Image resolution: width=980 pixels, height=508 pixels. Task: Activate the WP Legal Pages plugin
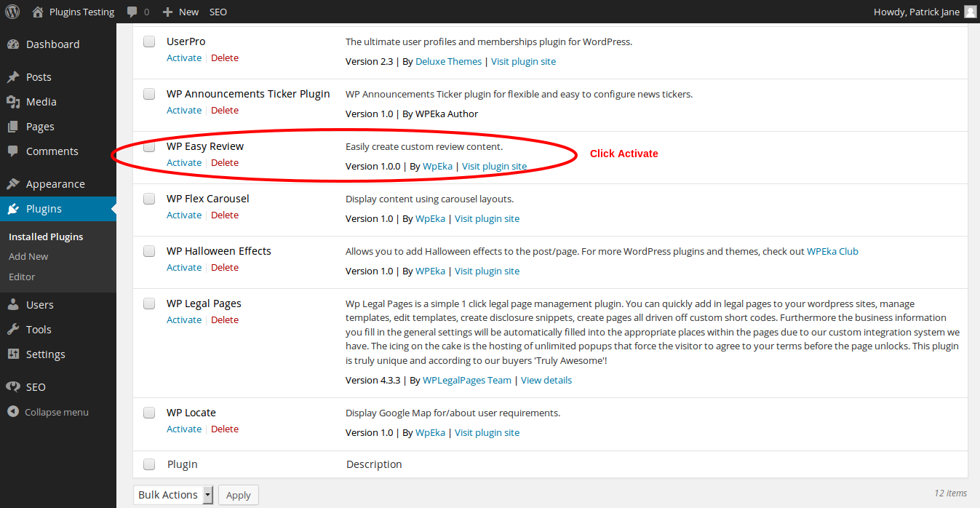point(184,320)
